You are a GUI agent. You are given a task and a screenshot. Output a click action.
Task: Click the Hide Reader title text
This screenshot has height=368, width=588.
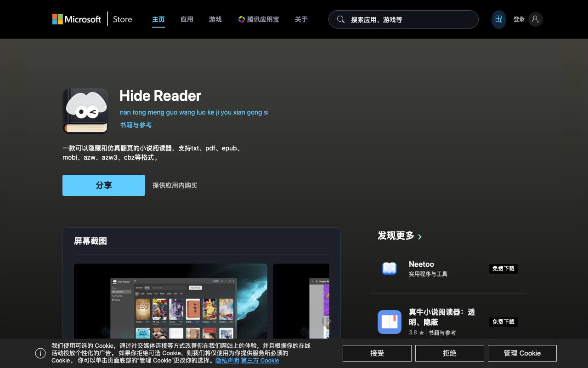(x=160, y=96)
